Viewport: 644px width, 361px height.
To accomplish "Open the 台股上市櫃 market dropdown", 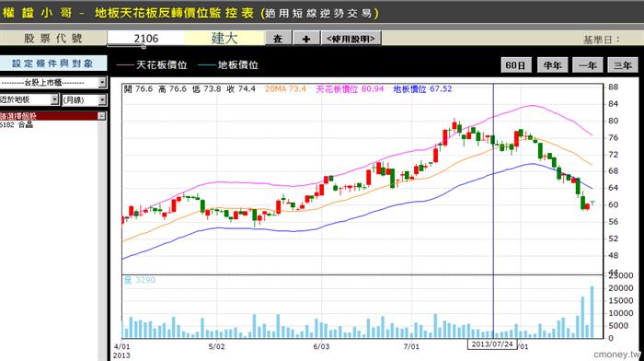I will [x=53, y=83].
